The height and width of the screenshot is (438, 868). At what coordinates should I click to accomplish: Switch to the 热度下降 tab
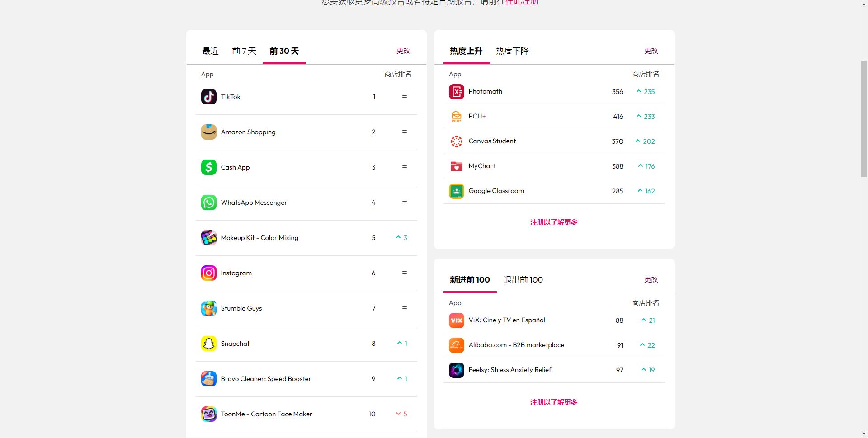tap(512, 51)
